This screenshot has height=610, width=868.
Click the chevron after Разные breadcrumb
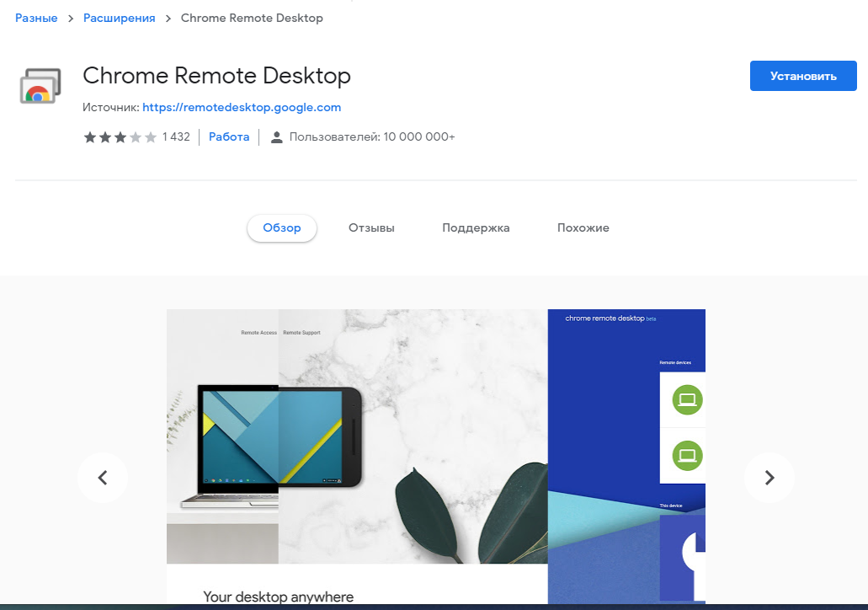pyautogui.click(x=71, y=19)
